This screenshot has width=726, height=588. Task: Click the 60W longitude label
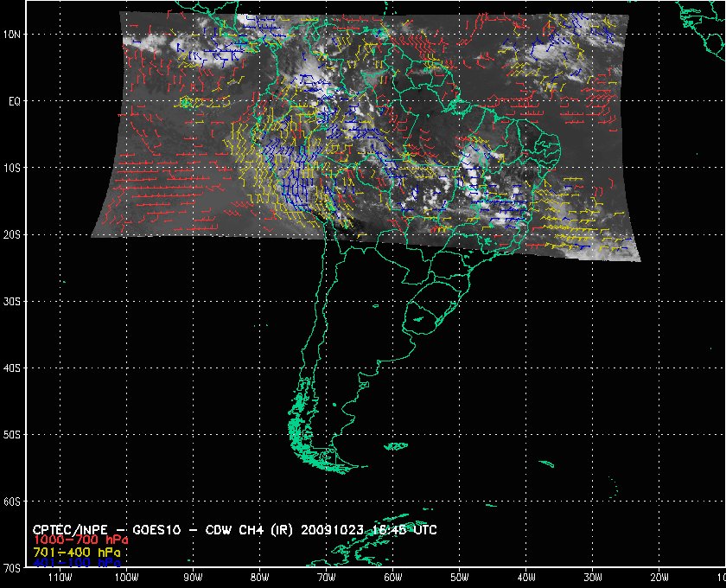(393, 578)
